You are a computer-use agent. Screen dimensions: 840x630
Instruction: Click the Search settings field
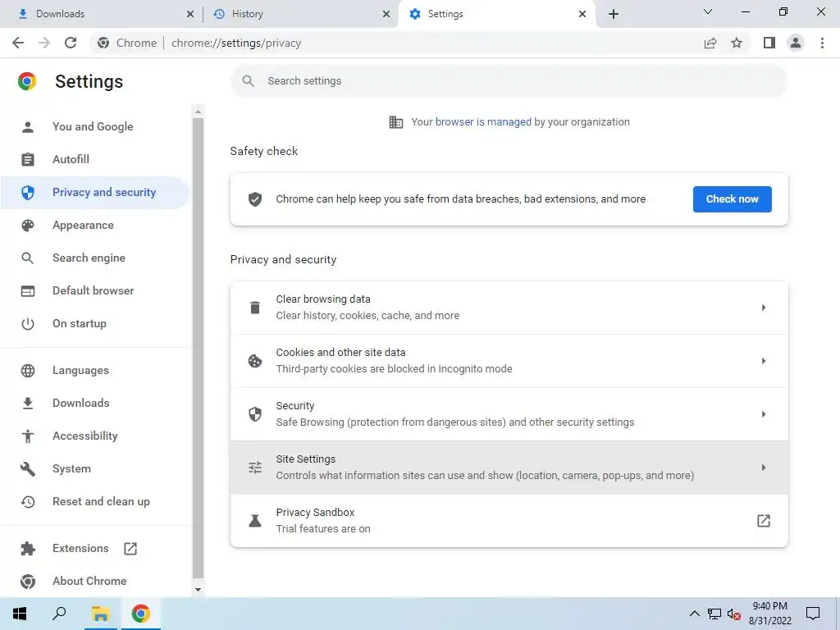pyautogui.click(x=509, y=81)
